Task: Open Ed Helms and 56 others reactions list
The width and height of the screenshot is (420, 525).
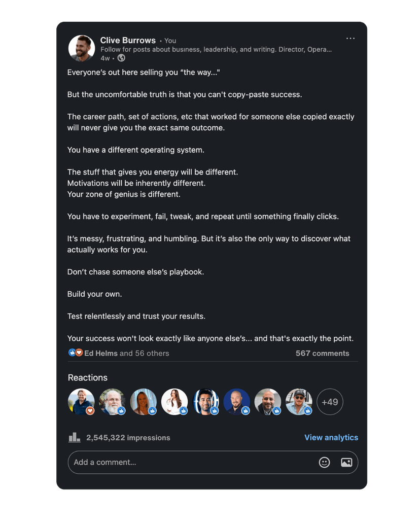Action: click(x=126, y=353)
